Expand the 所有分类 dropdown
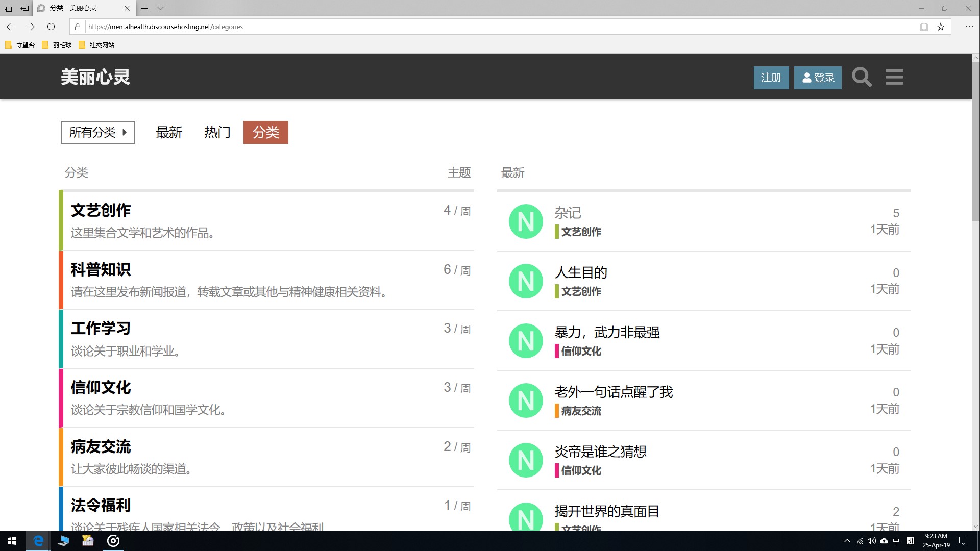 point(97,132)
